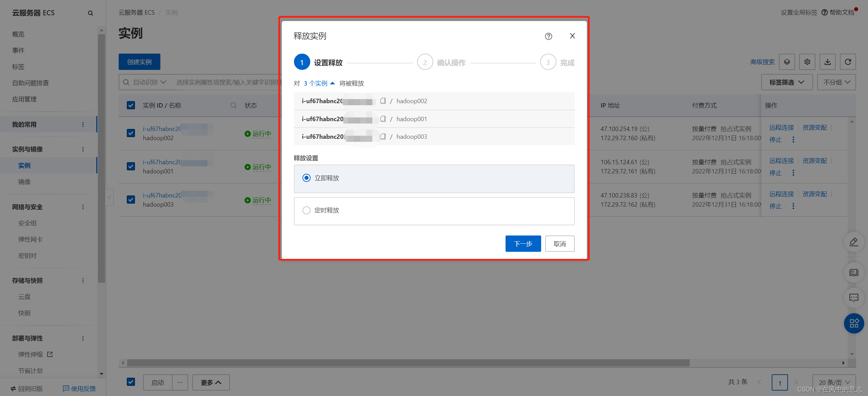
Task: Click 回到旧版 at sidebar bottom
Action: pos(26,389)
